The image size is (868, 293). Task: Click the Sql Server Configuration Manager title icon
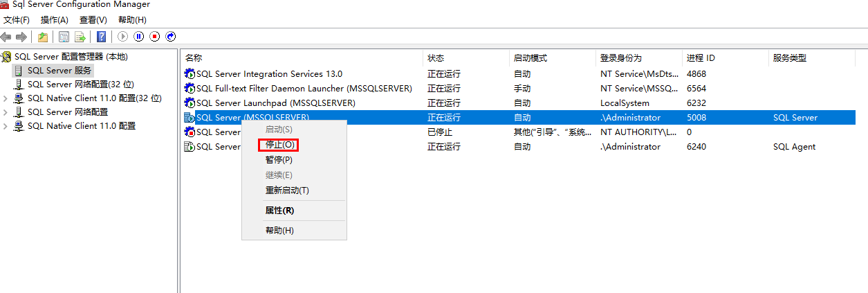click(5, 4)
